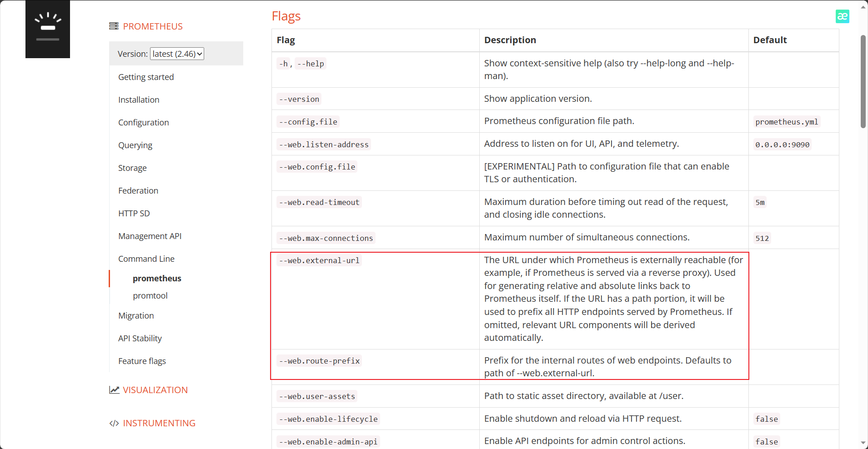Click the --web.max-connections flag
This screenshot has width=868, height=449.
click(326, 238)
